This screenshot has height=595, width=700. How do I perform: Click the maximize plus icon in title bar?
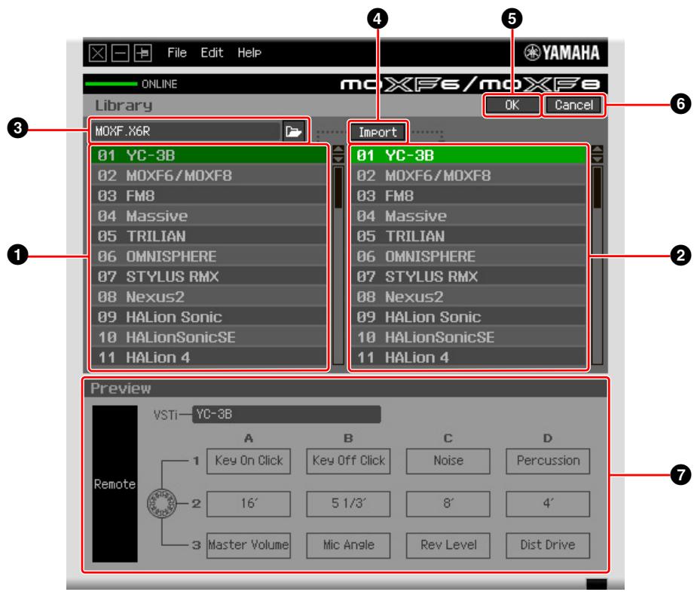pyautogui.click(x=143, y=53)
